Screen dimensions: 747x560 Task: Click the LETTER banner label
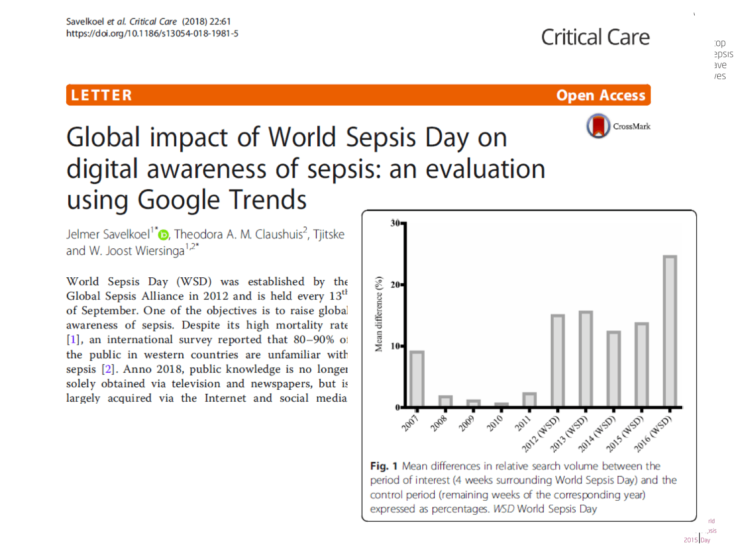pos(102,95)
